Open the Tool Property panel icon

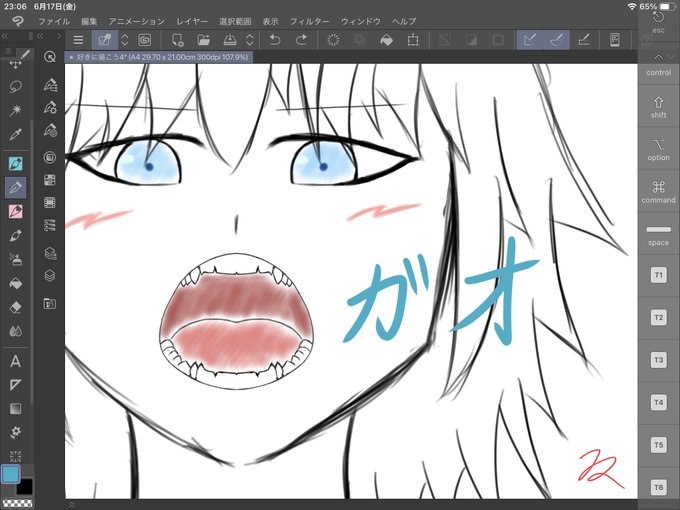pyautogui.click(x=50, y=108)
